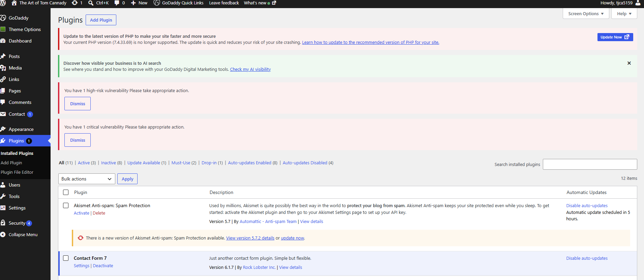This screenshot has width=644, height=280.
Task: Click the Links chain icon
Action: 3,79
